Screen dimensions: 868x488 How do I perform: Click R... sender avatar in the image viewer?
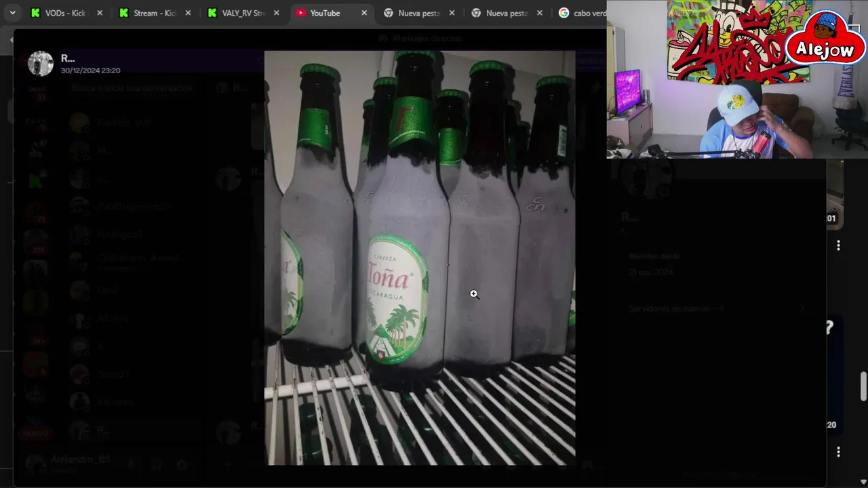40,64
